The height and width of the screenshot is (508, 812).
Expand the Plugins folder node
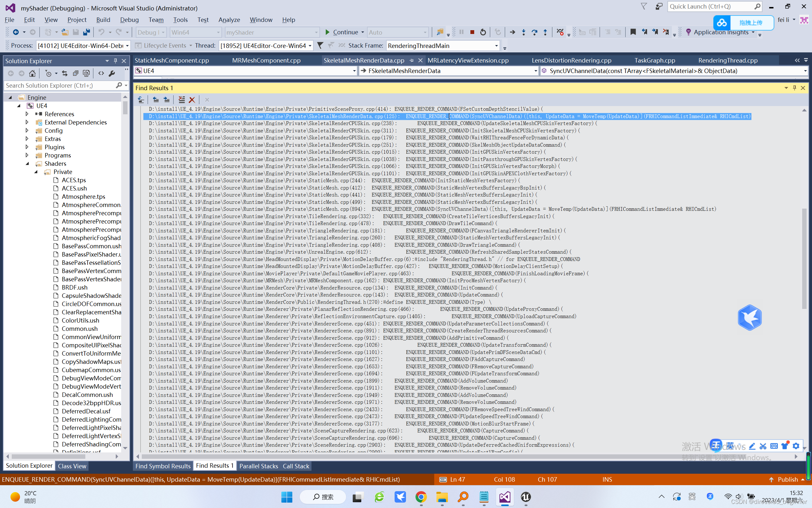[27, 147]
